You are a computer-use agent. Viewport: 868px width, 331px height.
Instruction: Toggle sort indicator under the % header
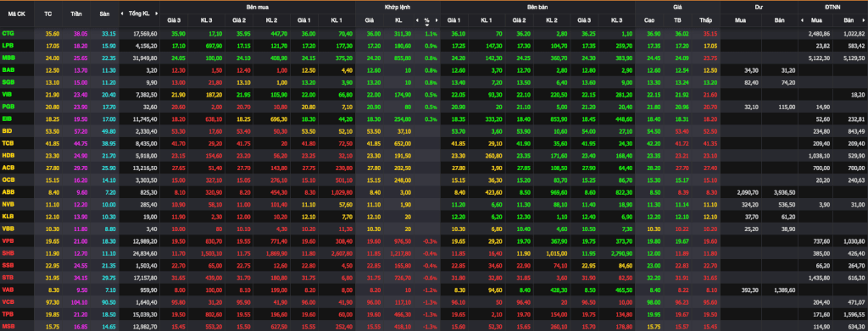point(427,25)
